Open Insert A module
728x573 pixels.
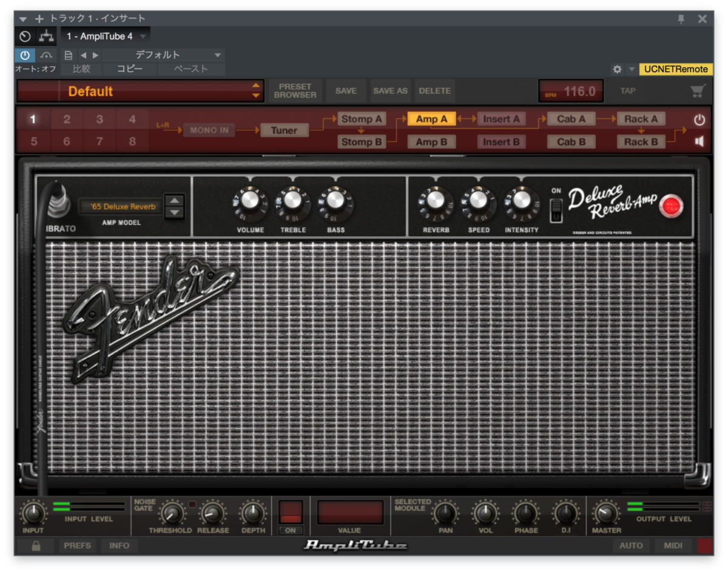click(502, 119)
